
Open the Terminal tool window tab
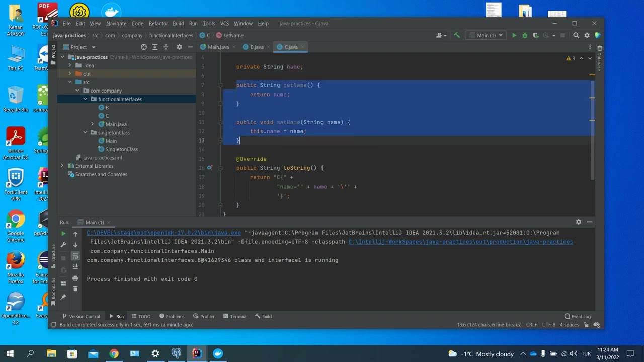click(235, 316)
